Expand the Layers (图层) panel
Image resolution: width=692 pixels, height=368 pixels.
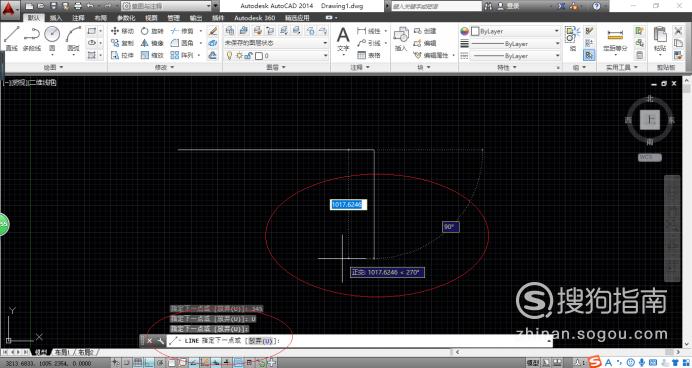276,67
